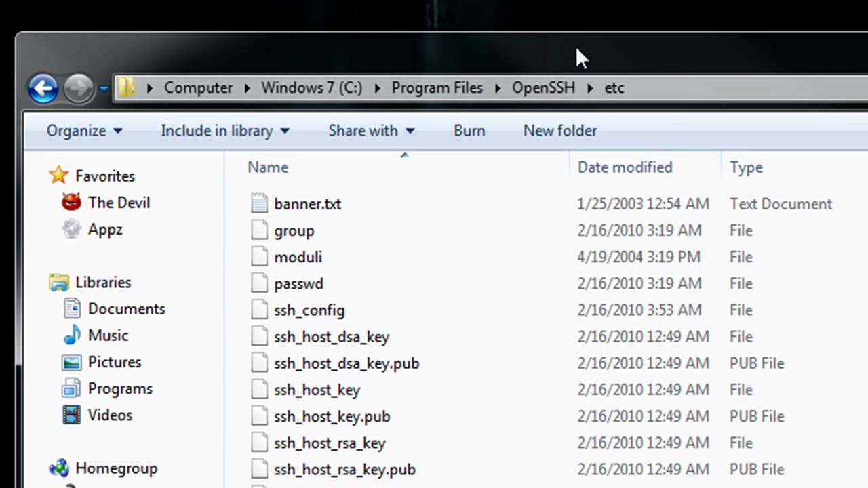Image resolution: width=868 pixels, height=488 pixels.
Task: Expand the arrow after Program Files breadcrumb
Action: click(x=498, y=88)
